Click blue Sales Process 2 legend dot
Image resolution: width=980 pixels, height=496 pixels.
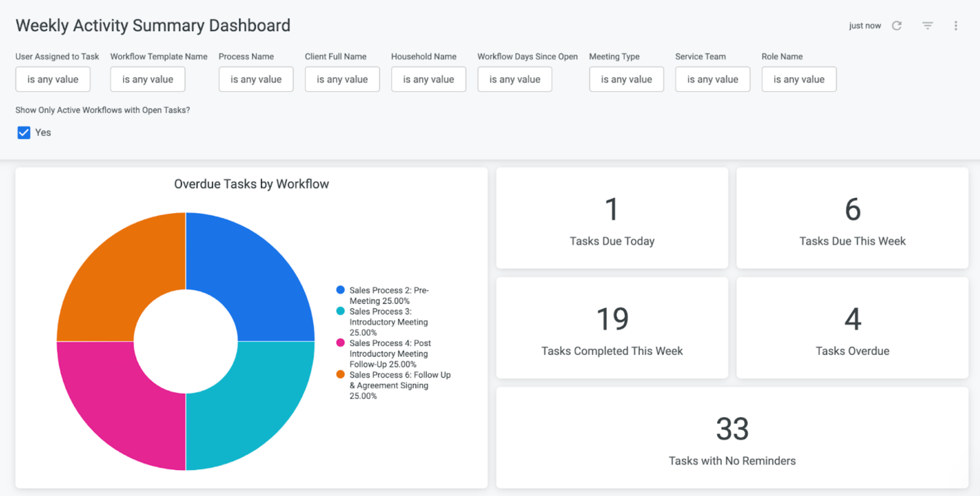coord(340,290)
